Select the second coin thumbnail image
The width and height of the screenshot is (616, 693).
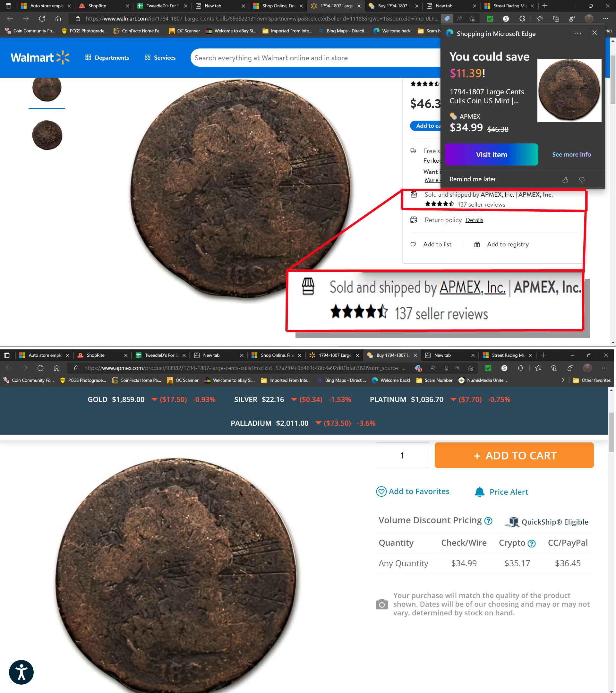[47, 135]
